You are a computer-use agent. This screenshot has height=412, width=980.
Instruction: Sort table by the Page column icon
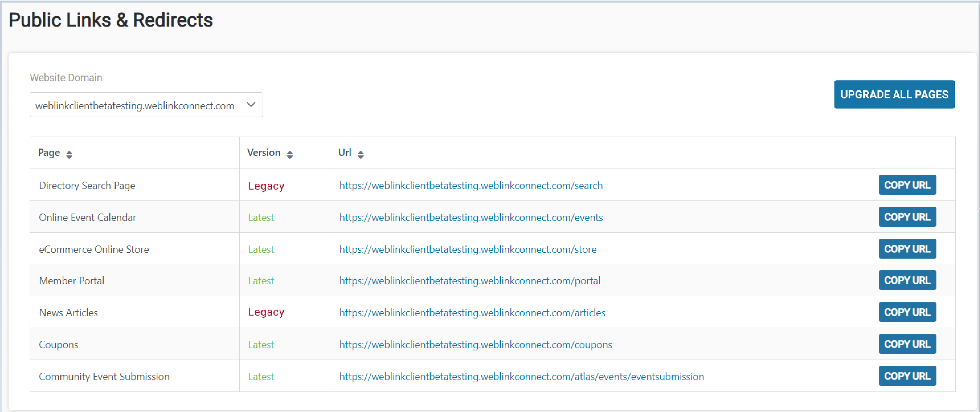(69, 154)
